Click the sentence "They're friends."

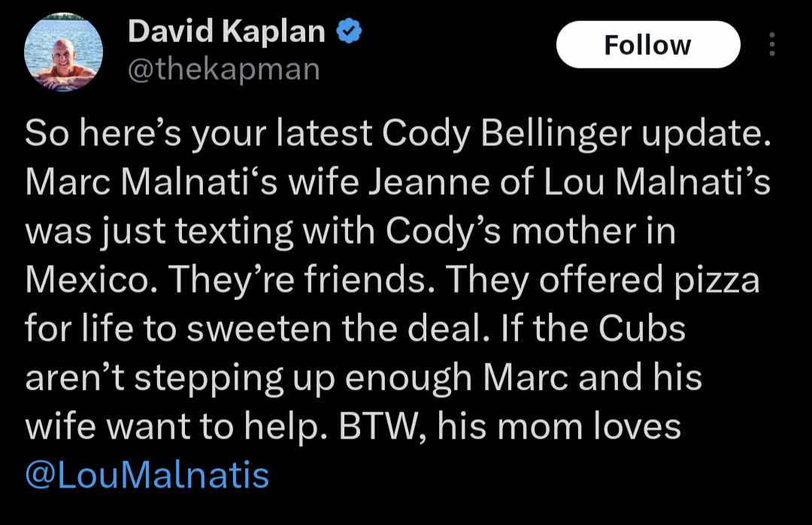pyautogui.click(x=301, y=280)
